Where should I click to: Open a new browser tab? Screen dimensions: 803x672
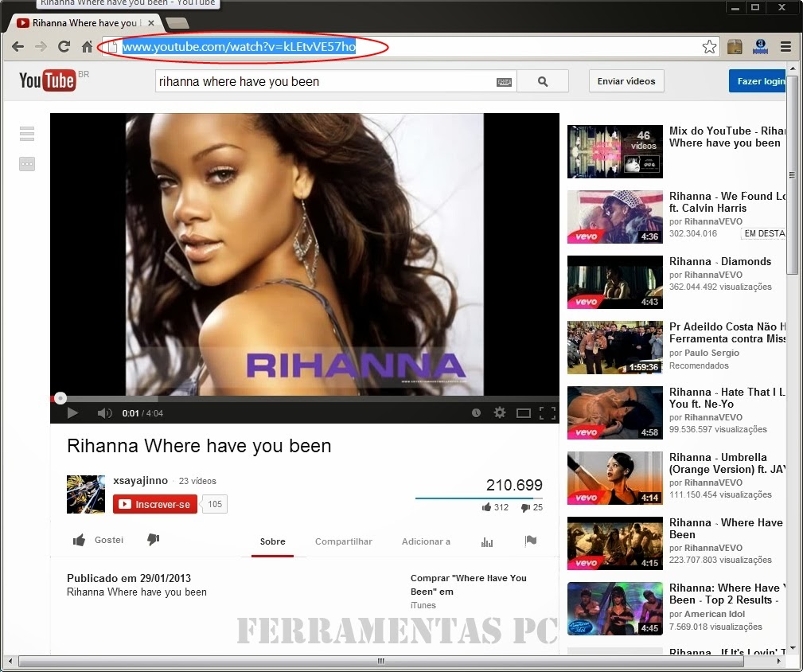tap(177, 23)
